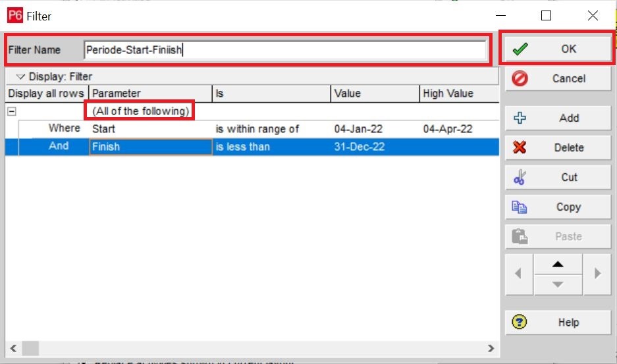This screenshot has width=617, height=364.
Task: Open the Help button
Action: coord(558,323)
